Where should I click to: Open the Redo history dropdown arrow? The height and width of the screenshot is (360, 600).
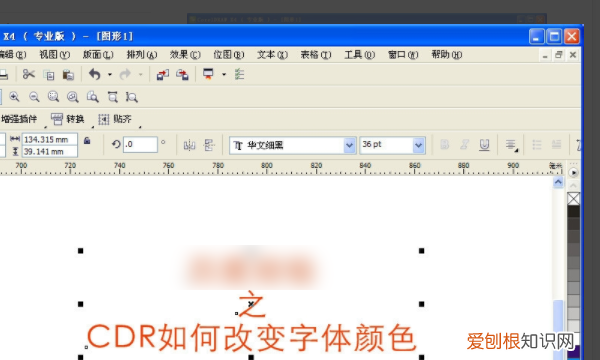tap(140, 75)
